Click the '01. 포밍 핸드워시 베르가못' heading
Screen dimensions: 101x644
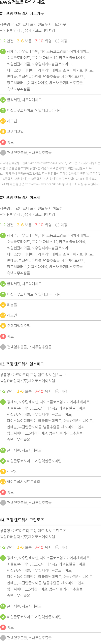22,14
